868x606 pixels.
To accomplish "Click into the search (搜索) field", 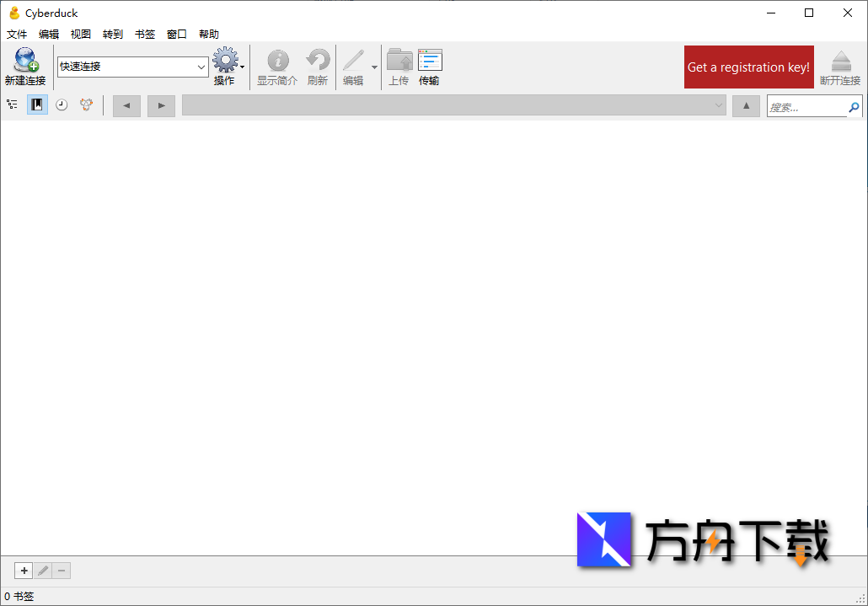I will coord(806,107).
